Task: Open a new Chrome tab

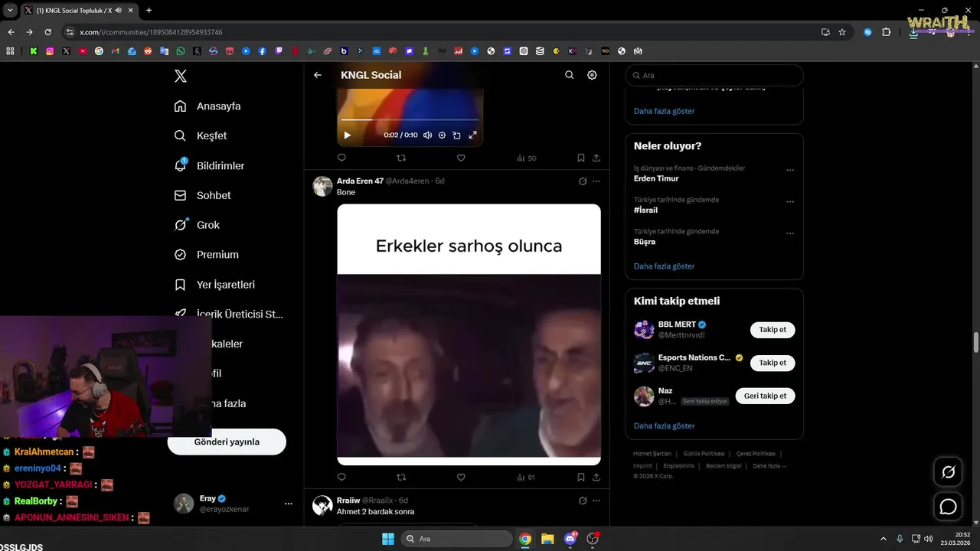Action: coord(149,10)
